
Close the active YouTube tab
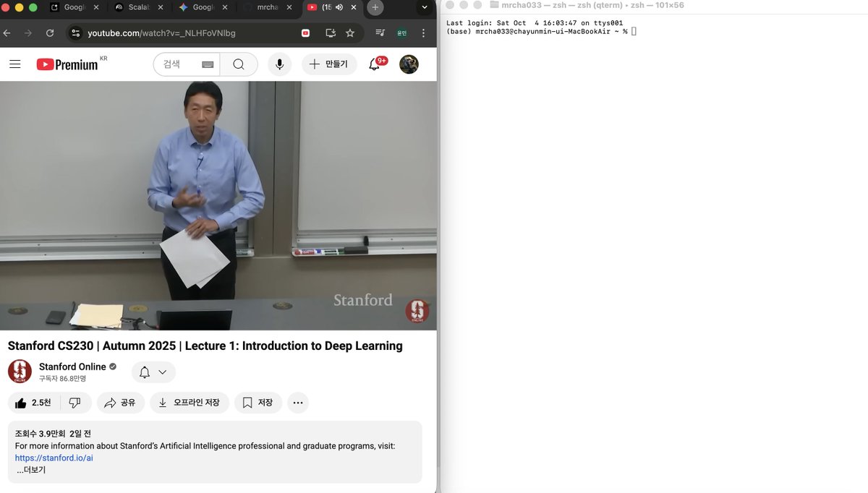pyautogui.click(x=353, y=7)
